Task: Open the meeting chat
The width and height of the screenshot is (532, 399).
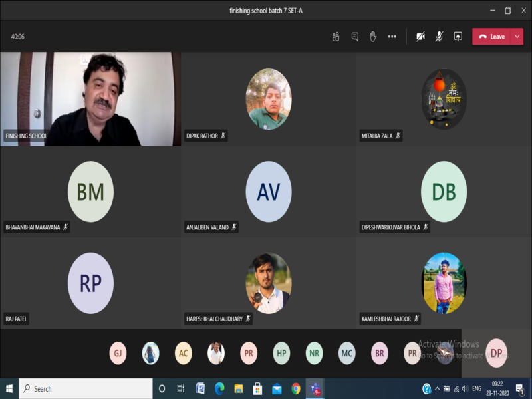Action: click(x=355, y=37)
